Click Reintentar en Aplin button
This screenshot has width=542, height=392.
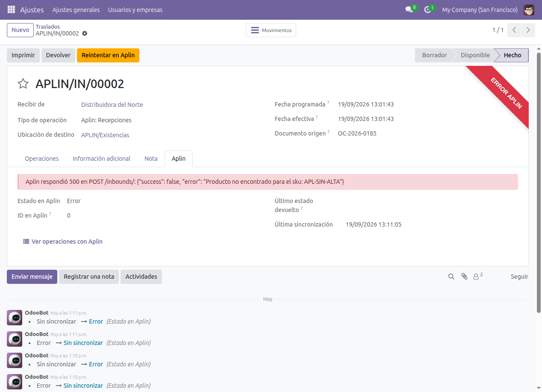[108, 55]
